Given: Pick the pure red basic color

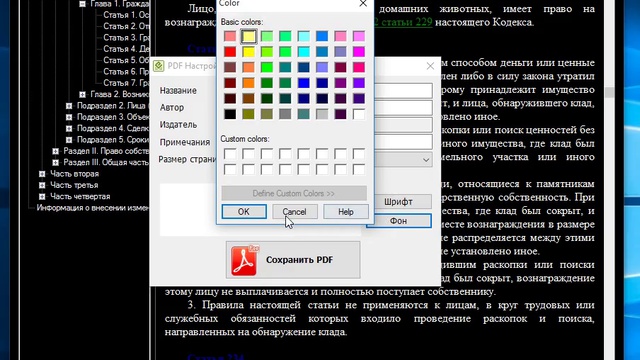Looking at the screenshot, I should (x=230, y=52).
